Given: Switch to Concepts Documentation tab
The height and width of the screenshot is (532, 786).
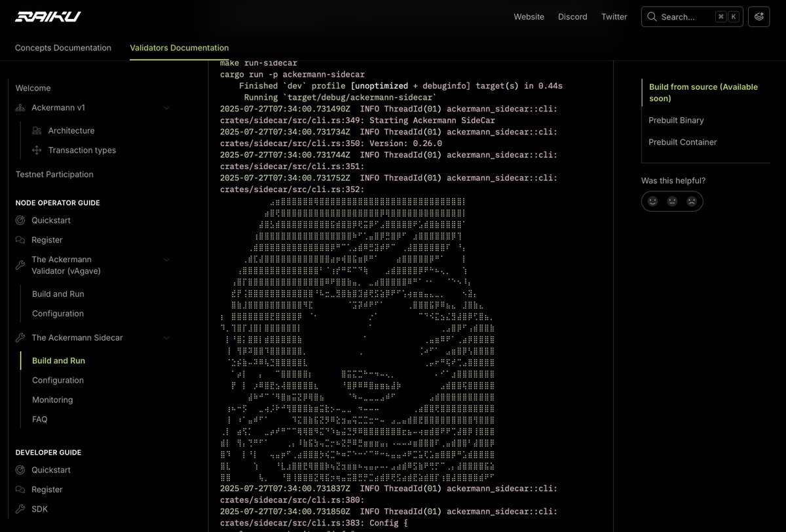Looking at the screenshot, I should [x=63, y=48].
